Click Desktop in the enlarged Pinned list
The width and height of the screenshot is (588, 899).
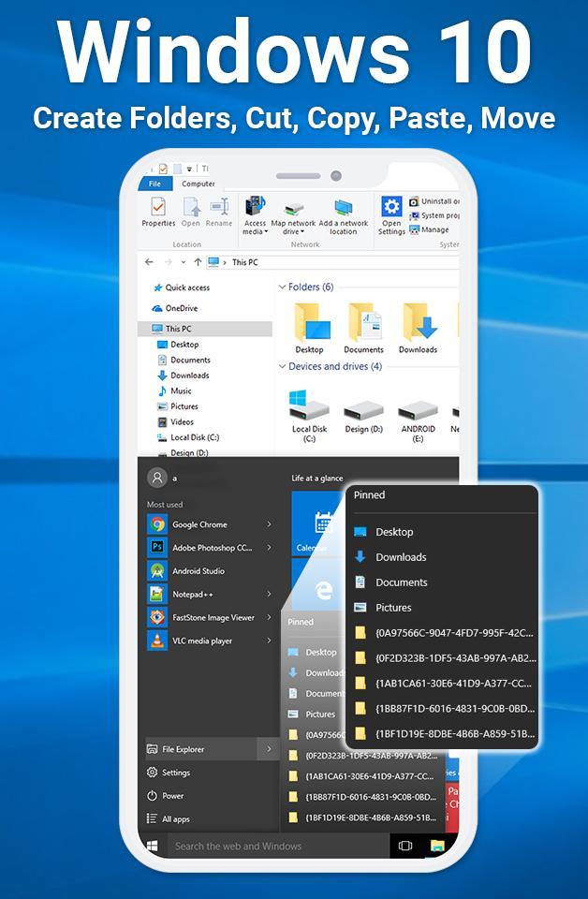[384, 532]
